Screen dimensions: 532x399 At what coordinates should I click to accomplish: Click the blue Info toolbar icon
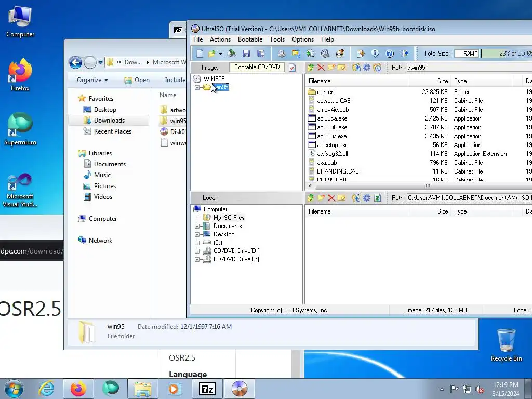(x=375, y=54)
